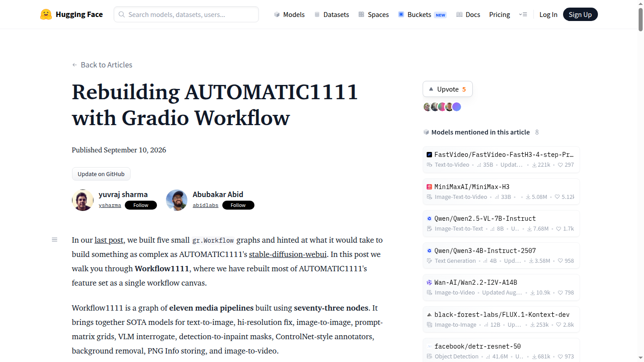Click the Update on GitHub button
Viewport: 644px width, 362px height.
101,174
